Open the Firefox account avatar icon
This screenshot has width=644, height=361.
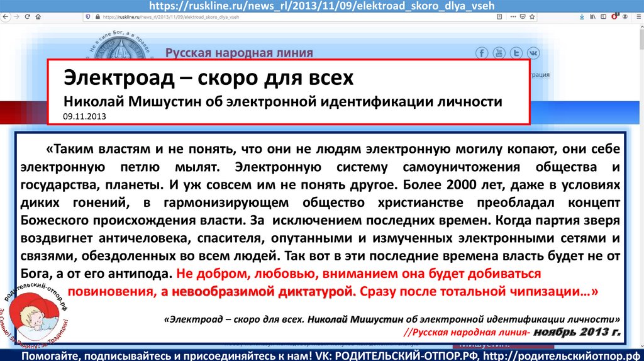tap(625, 17)
